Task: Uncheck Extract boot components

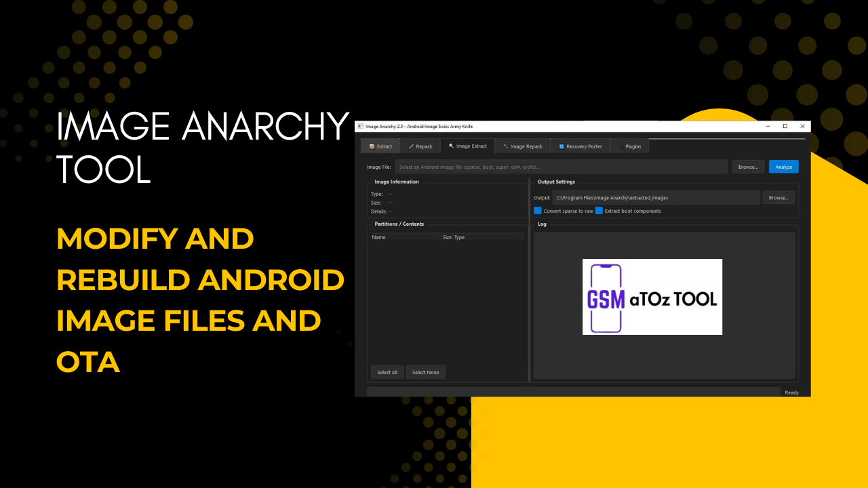Action: 599,211
